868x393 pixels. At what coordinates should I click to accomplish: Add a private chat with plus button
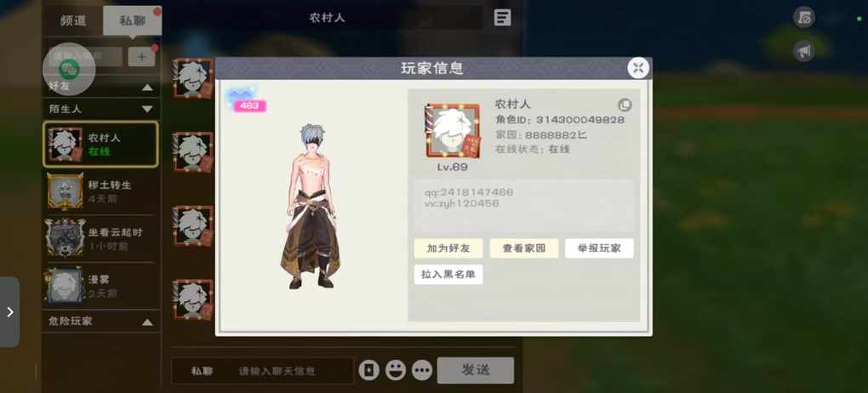(142, 56)
